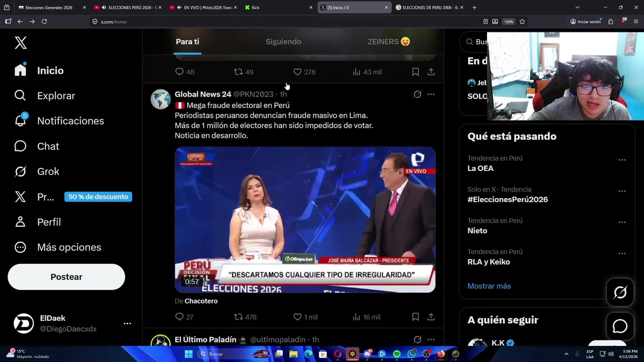Open the #EleccionesPerú2026 trend

pyautogui.click(x=508, y=200)
